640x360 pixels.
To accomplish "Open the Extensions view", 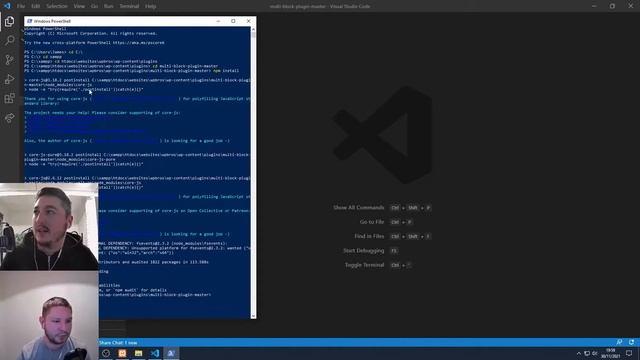I will (x=9, y=98).
